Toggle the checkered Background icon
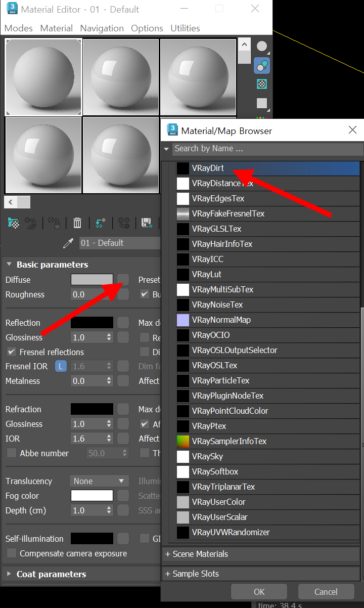The height and width of the screenshot is (608, 364). (262, 84)
